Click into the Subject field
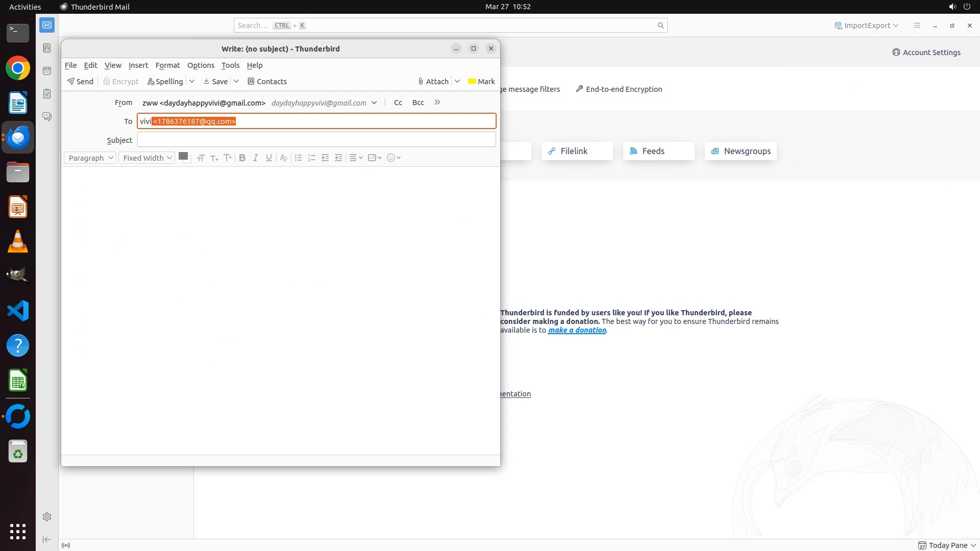 (x=316, y=140)
